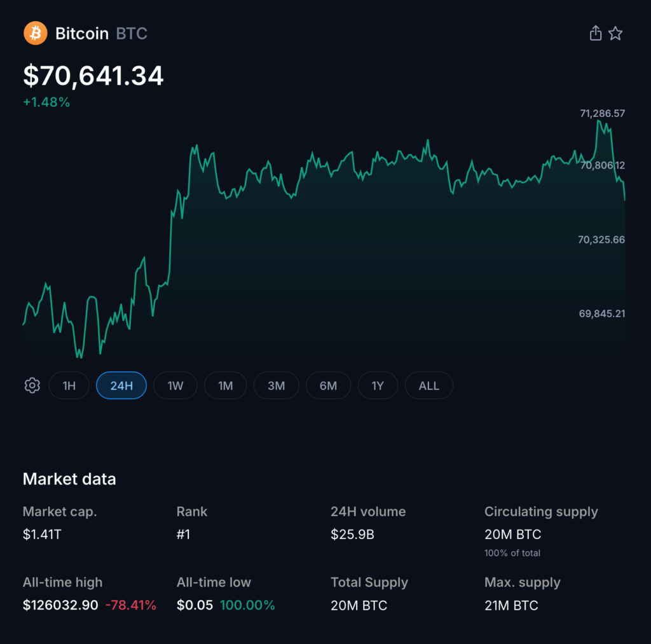Click the +1.48% change indicator
The image size is (651, 644).
pos(46,102)
